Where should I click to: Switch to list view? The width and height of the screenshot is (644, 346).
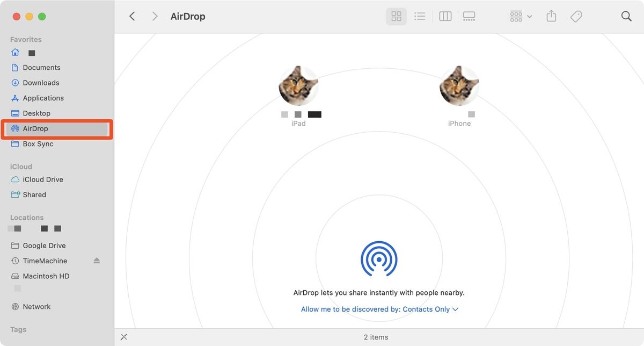(x=420, y=16)
